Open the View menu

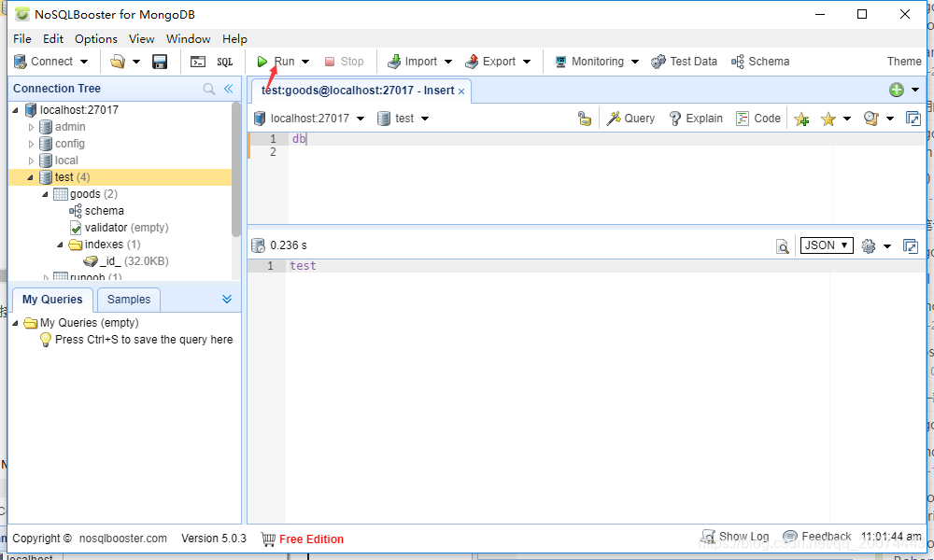142,38
